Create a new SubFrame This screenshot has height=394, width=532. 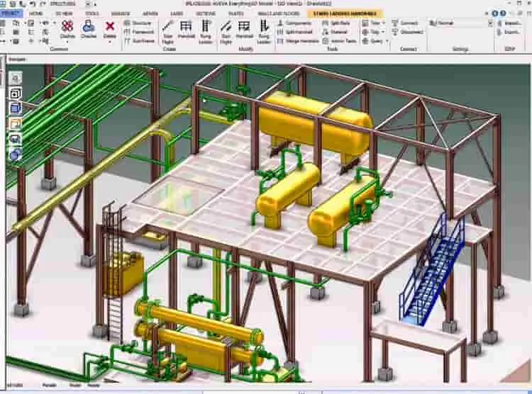pos(140,40)
